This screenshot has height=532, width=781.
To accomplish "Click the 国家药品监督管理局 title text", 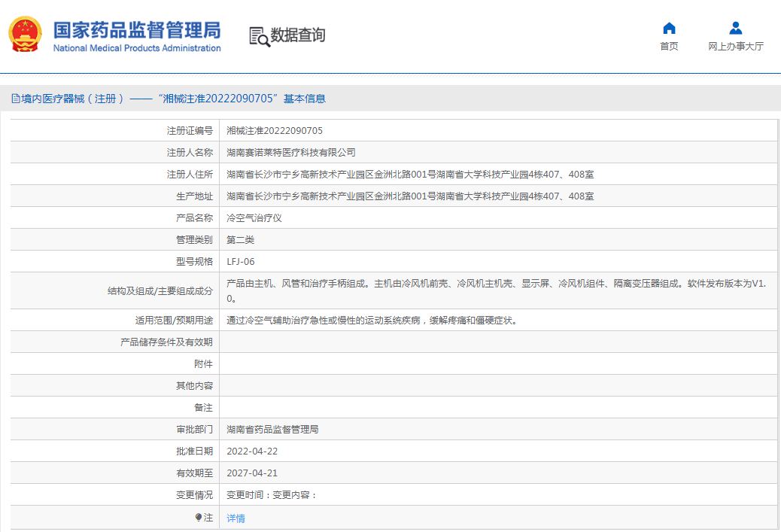I will pyautogui.click(x=136, y=31).
